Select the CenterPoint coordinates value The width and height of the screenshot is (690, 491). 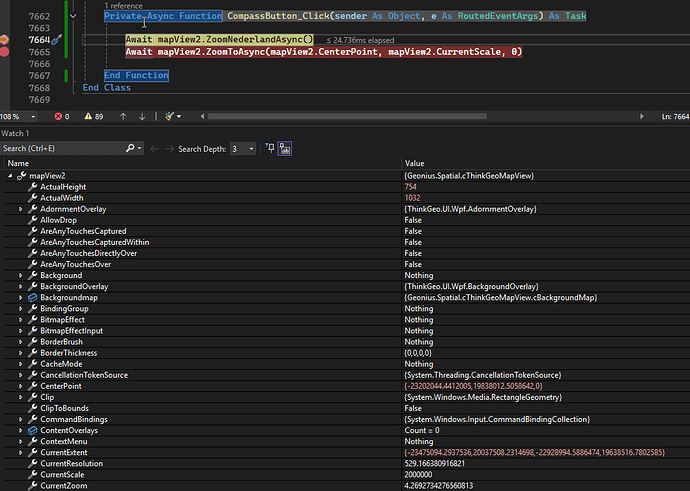click(x=473, y=386)
